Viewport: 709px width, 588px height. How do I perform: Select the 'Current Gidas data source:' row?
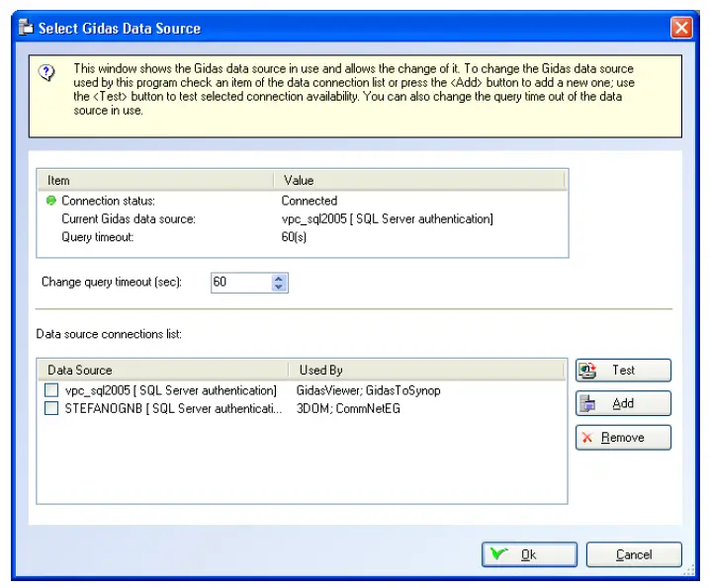coord(303,218)
